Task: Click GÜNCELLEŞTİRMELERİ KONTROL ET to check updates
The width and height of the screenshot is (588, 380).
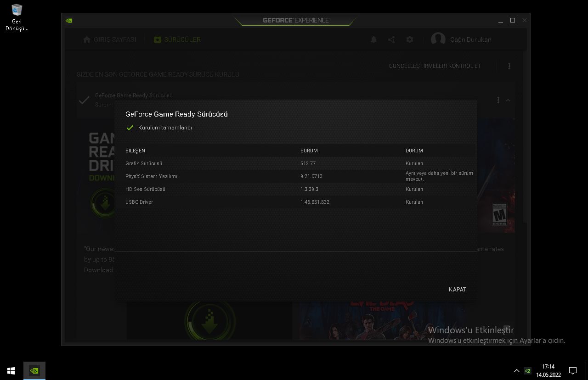Action: coord(435,66)
